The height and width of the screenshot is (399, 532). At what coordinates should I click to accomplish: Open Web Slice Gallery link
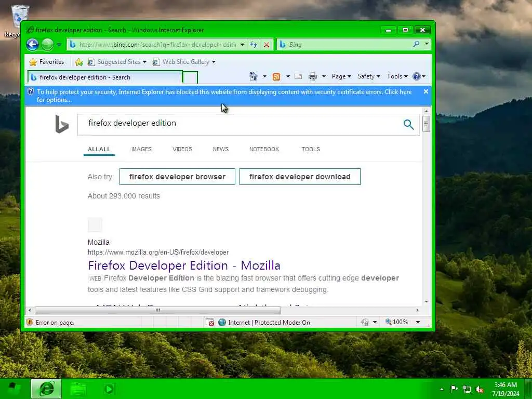pos(181,62)
